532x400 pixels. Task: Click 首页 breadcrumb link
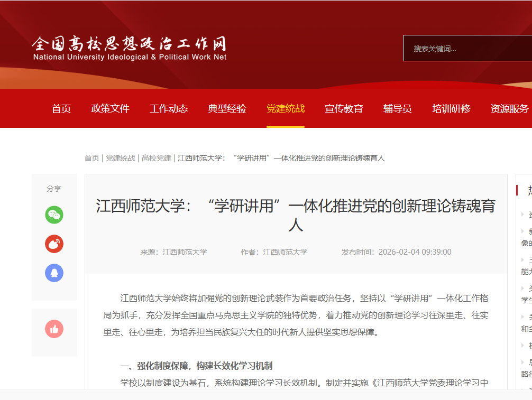click(91, 158)
